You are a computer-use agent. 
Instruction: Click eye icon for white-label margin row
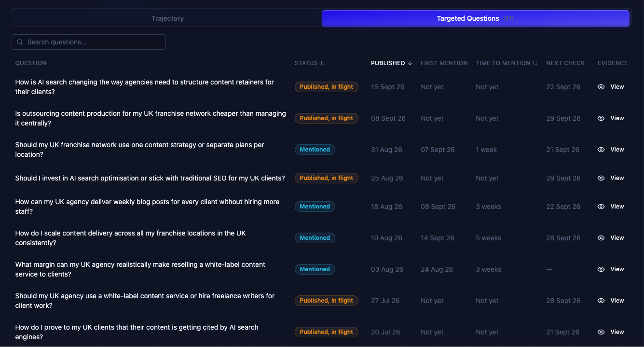(601, 269)
